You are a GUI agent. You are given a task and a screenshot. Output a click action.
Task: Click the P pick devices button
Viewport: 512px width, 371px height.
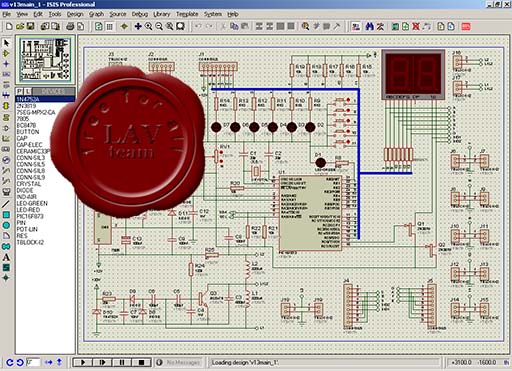(19, 91)
